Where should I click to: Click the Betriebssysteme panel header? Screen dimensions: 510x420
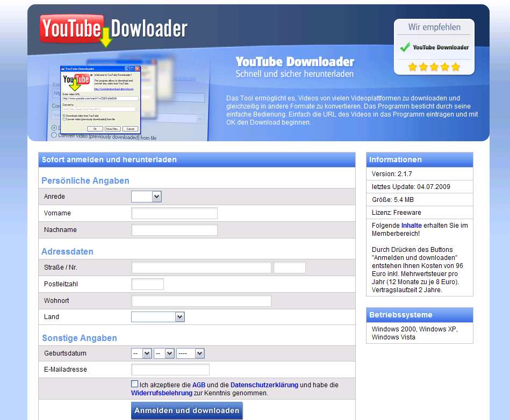pyautogui.click(x=420, y=315)
